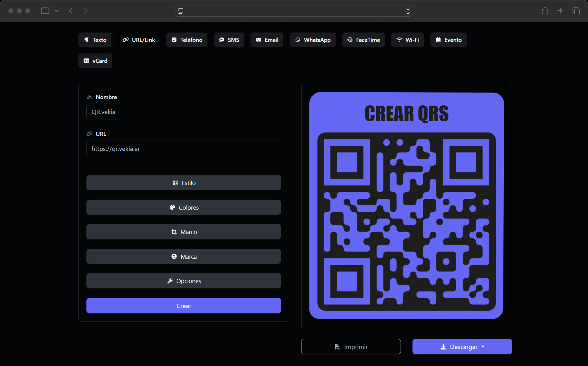588x366 pixels.
Task: Open the Descargar dropdown menu
Action: coord(462,347)
